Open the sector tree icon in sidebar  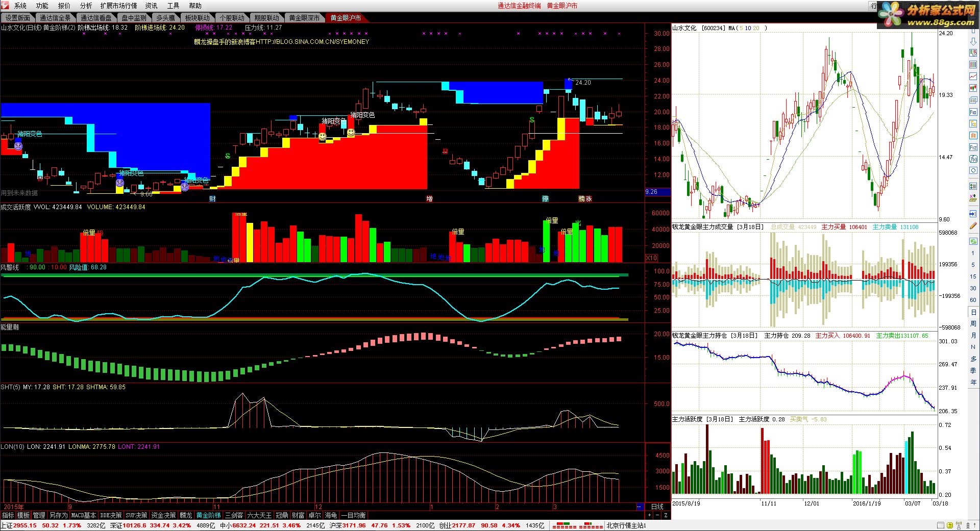click(x=973, y=124)
